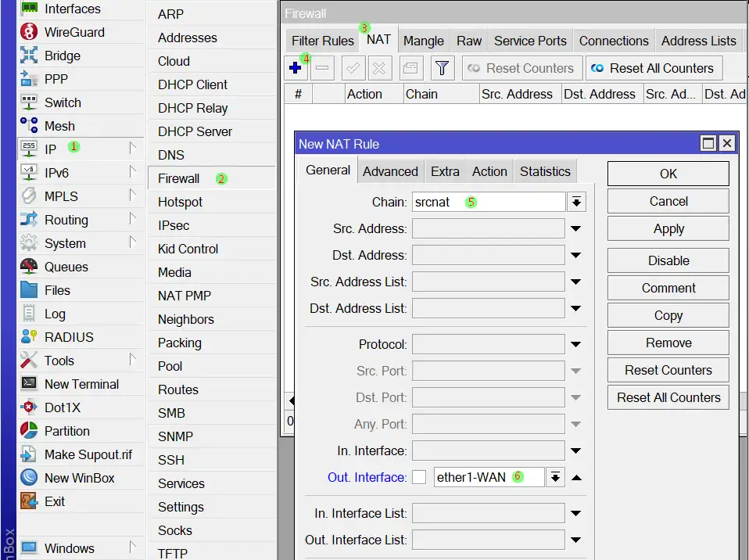Open the Out. Interface dropdown list
749x560 pixels.
pyautogui.click(x=555, y=477)
